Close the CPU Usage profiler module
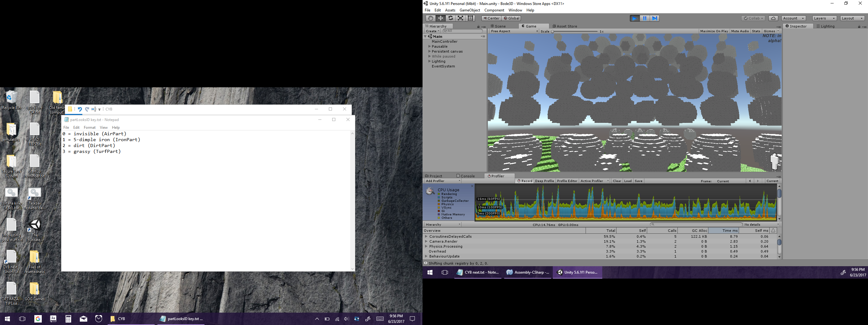 pyautogui.click(x=472, y=186)
